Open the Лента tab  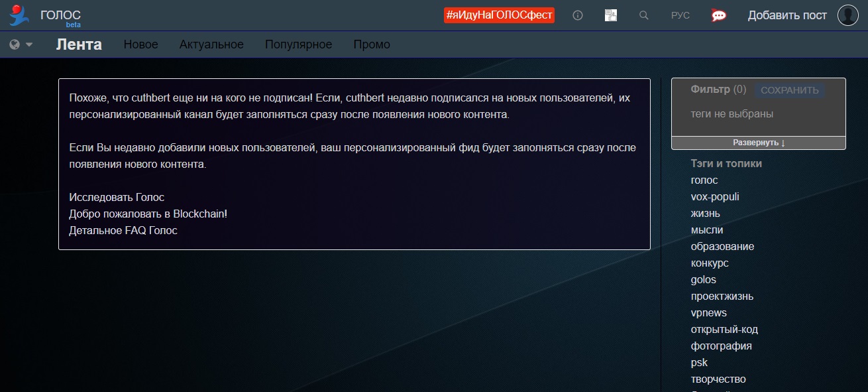coord(79,44)
